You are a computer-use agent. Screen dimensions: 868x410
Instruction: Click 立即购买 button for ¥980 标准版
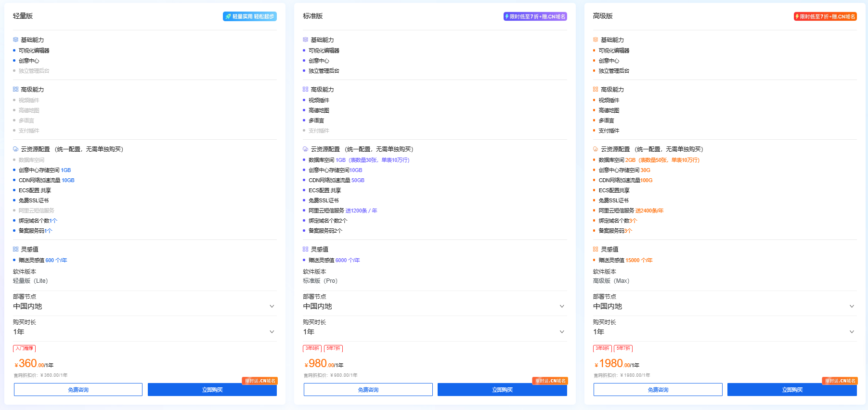tap(502, 390)
